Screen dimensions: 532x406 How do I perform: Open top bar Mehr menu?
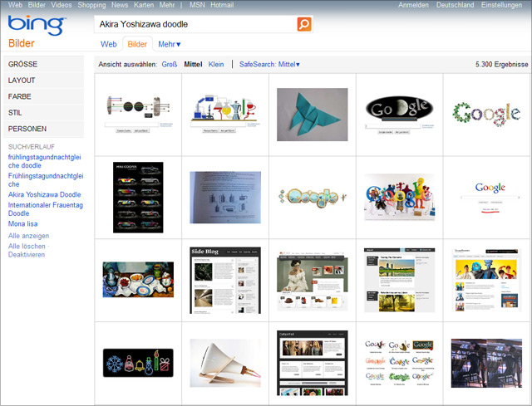(x=167, y=5)
